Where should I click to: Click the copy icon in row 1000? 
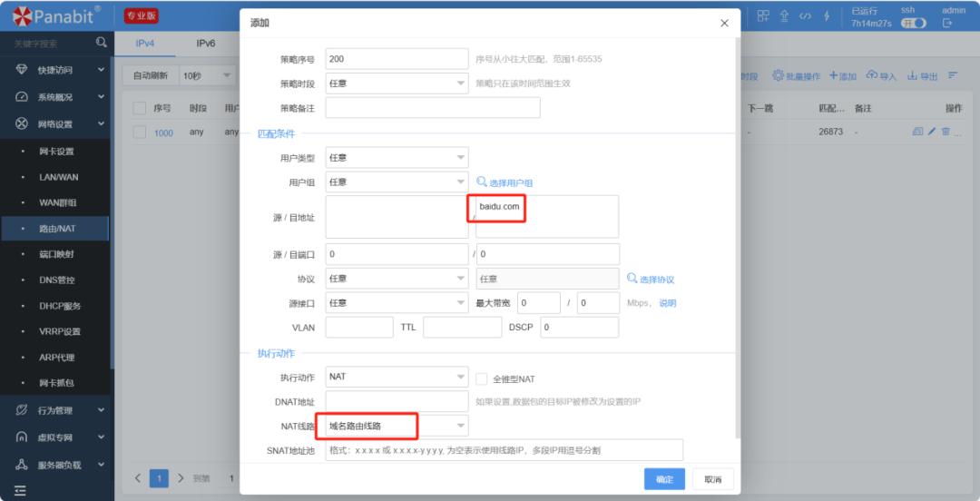coord(917,132)
